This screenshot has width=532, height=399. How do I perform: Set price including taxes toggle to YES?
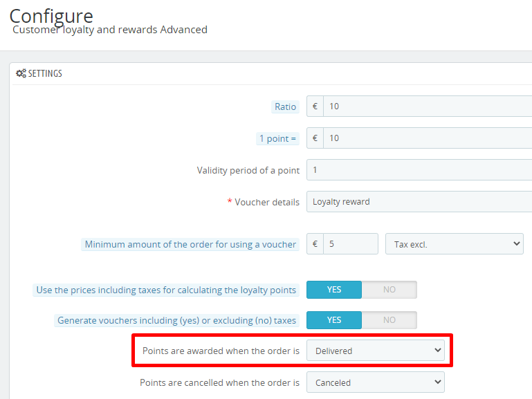[334, 290]
